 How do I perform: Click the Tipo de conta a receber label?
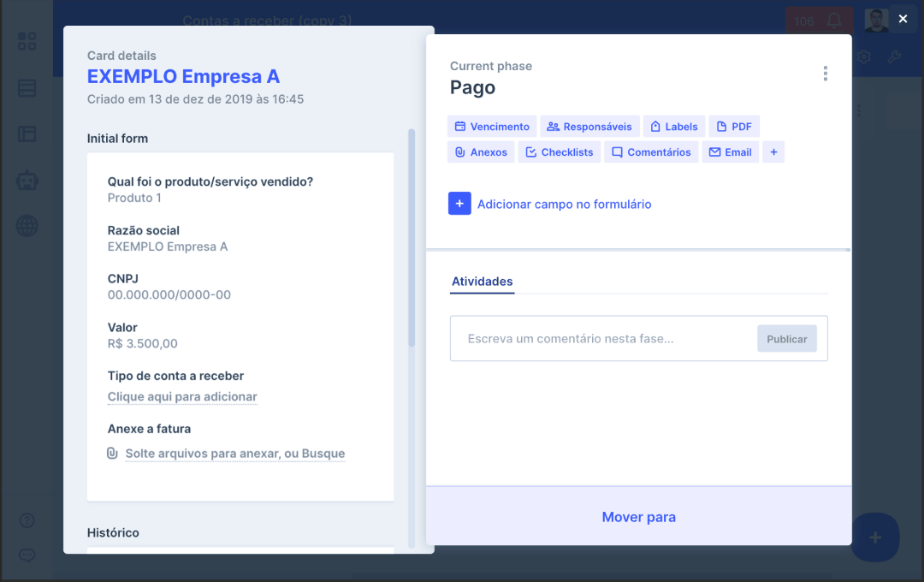point(175,376)
